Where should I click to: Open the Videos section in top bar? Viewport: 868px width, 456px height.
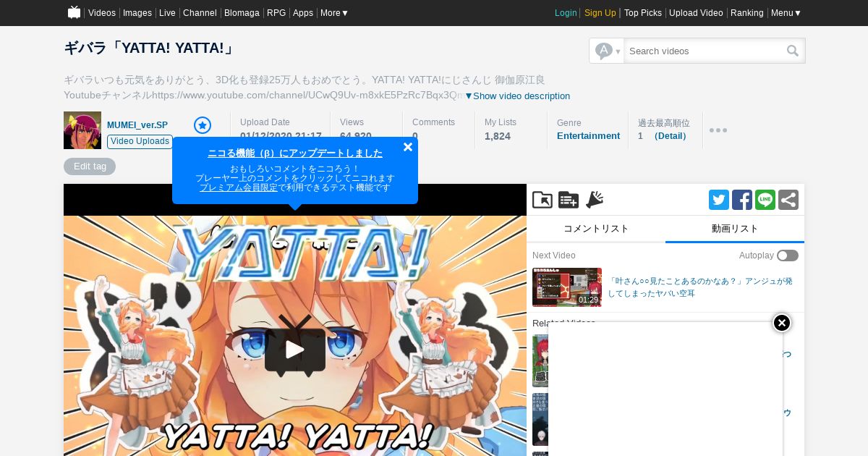[102, 13]
